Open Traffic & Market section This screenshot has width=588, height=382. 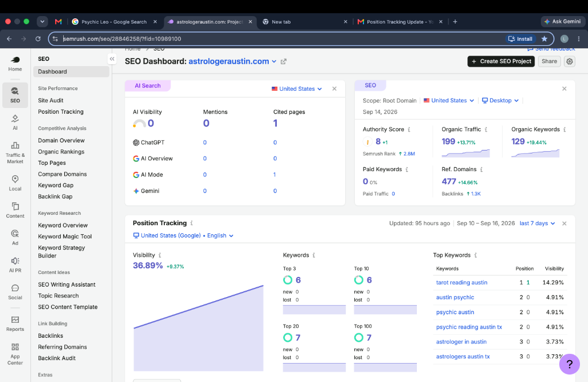[x=15, y=153]
